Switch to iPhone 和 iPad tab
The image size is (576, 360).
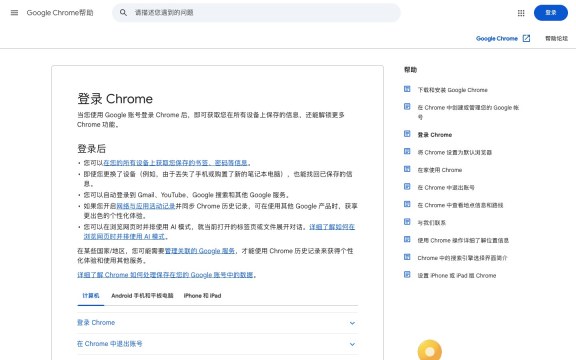(x=202, y=296)
